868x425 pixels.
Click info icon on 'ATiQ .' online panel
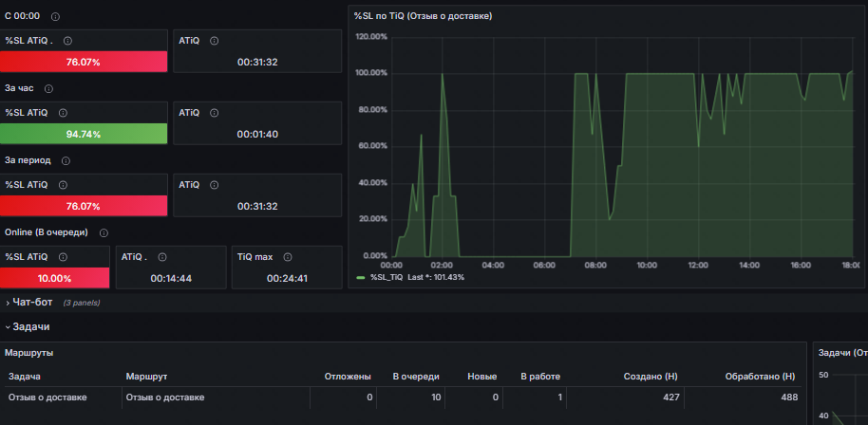point(161,257)
